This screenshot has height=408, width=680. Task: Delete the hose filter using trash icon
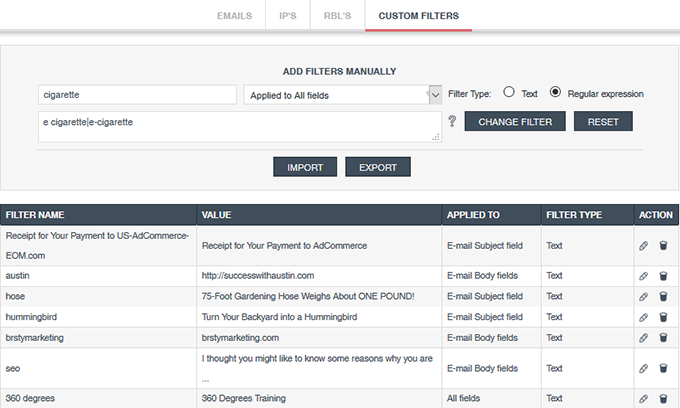(663, 297)
